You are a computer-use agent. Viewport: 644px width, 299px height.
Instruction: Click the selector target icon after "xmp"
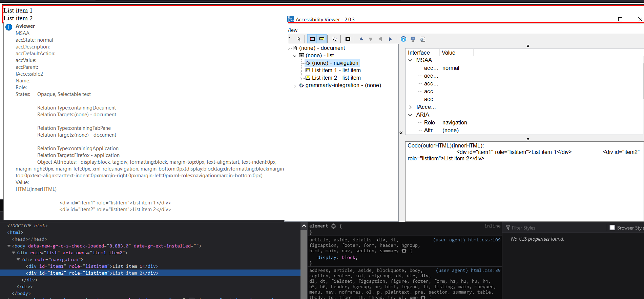tap(423, 297)
